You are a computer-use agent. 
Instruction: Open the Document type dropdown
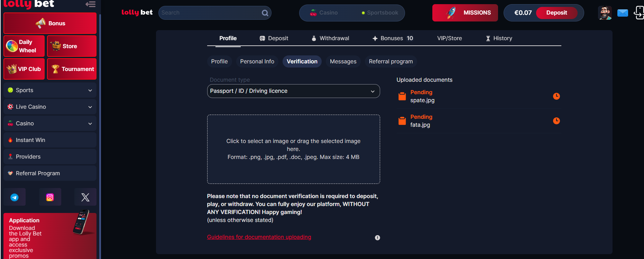pos(293,91)
